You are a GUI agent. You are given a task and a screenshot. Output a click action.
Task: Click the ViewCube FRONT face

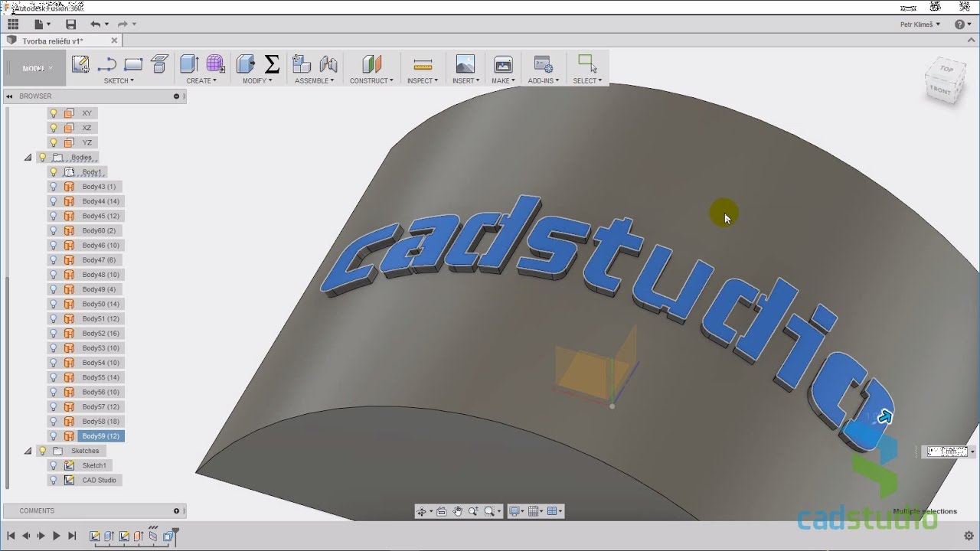(x=942, y=91)
